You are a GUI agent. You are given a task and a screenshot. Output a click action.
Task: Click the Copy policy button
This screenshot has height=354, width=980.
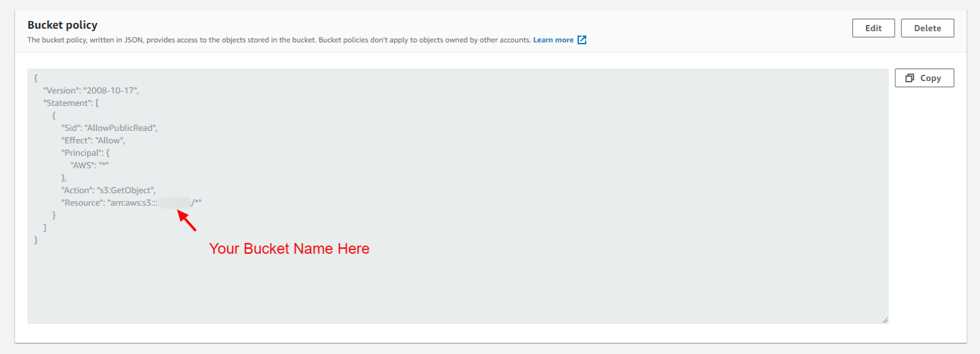924,78
